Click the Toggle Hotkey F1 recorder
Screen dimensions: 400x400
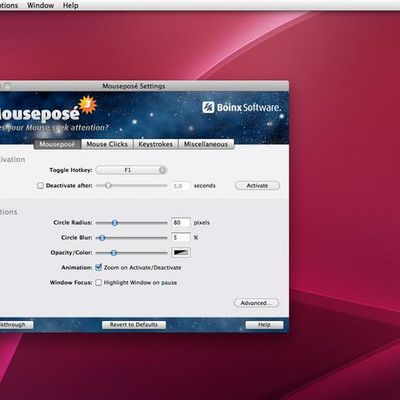pyautogui.click(x=131, y=170)
